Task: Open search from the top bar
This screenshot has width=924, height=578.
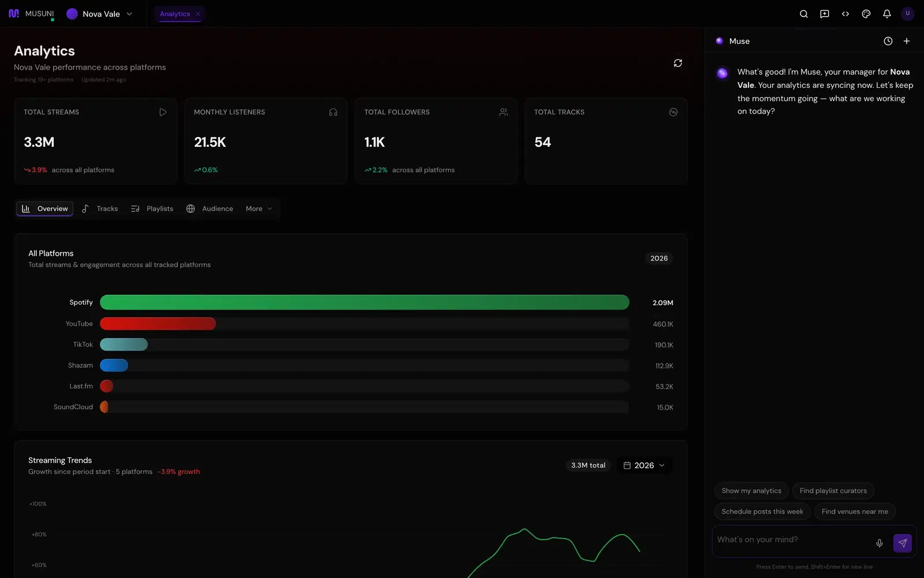Action: click(803, 14)
